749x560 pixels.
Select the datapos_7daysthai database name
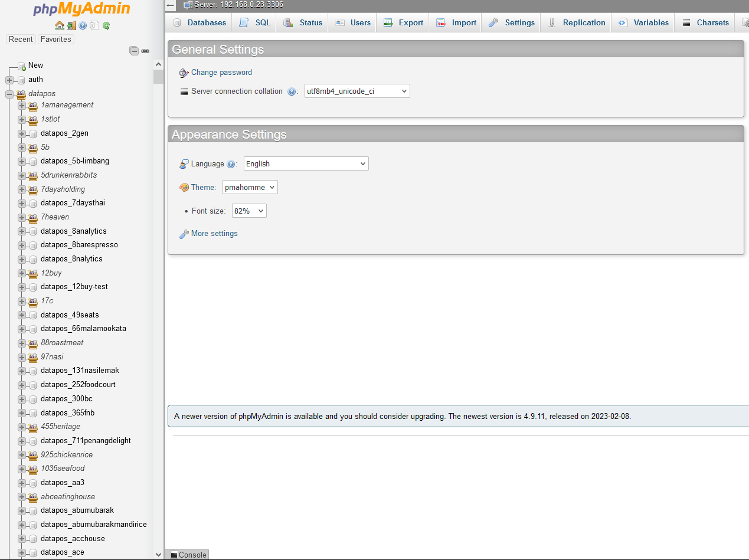click(73, 203)
